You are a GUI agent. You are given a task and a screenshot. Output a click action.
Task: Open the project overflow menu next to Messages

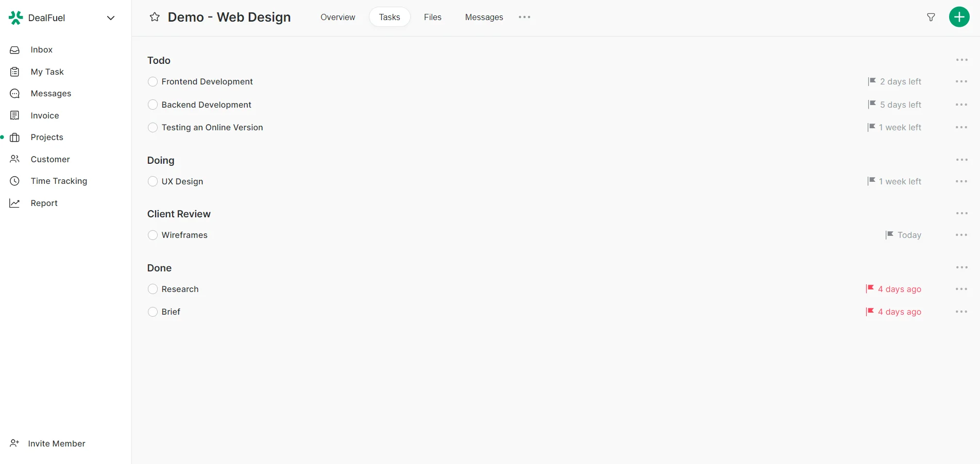(x=525, y=16)
